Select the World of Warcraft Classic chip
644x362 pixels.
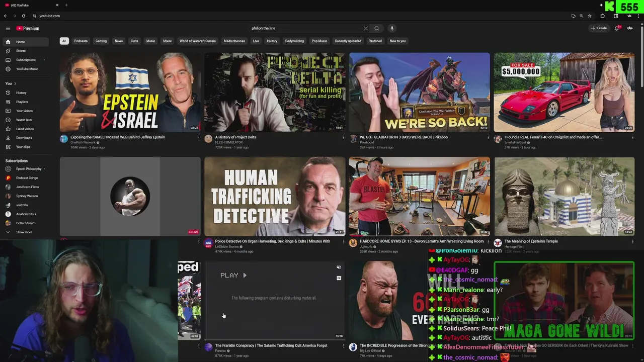[197, 41]
